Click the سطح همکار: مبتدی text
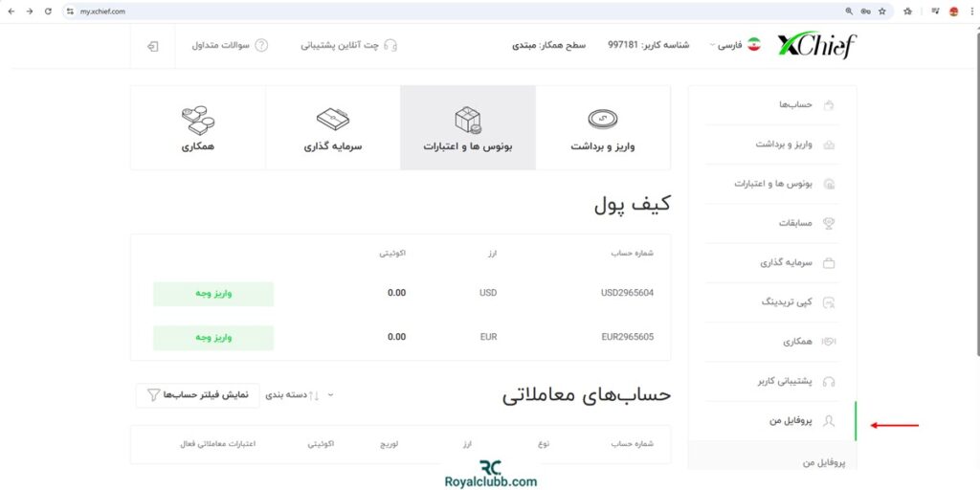This screenshot has height=490, width=980. [x=548, y=46]
